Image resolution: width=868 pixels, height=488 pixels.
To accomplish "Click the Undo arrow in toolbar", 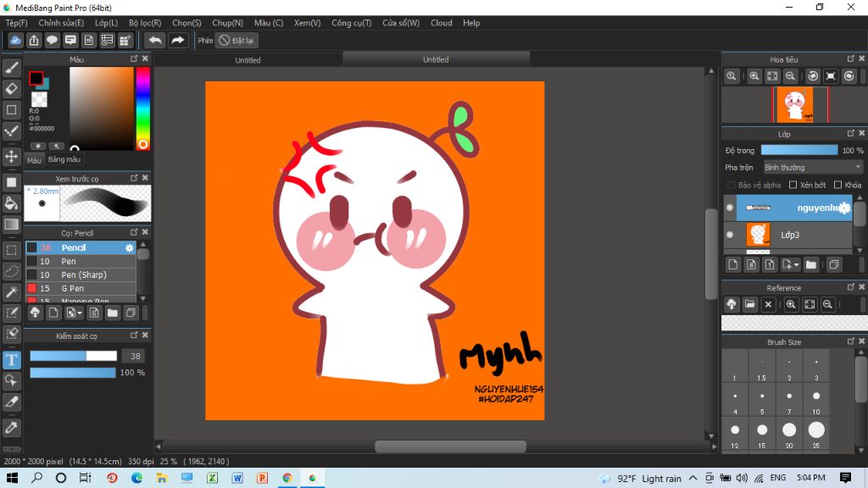I will [154, 40].
